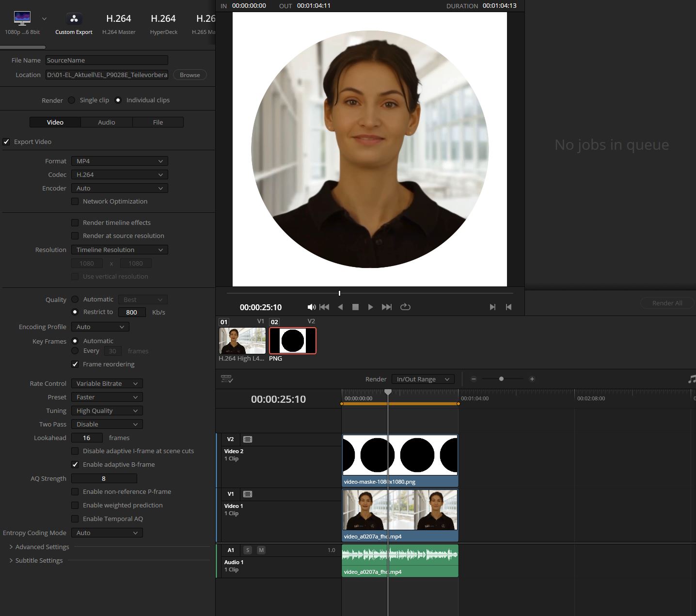This screenshot has width=696, height=616.
Task: Click the timeline options icon above the timeline
Action: (x=226, y=379)
